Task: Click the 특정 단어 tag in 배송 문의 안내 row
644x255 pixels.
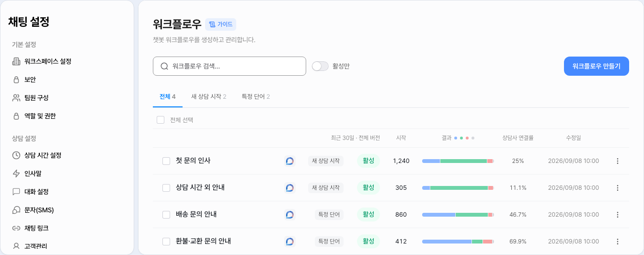Action: click(x=329, y=215)
